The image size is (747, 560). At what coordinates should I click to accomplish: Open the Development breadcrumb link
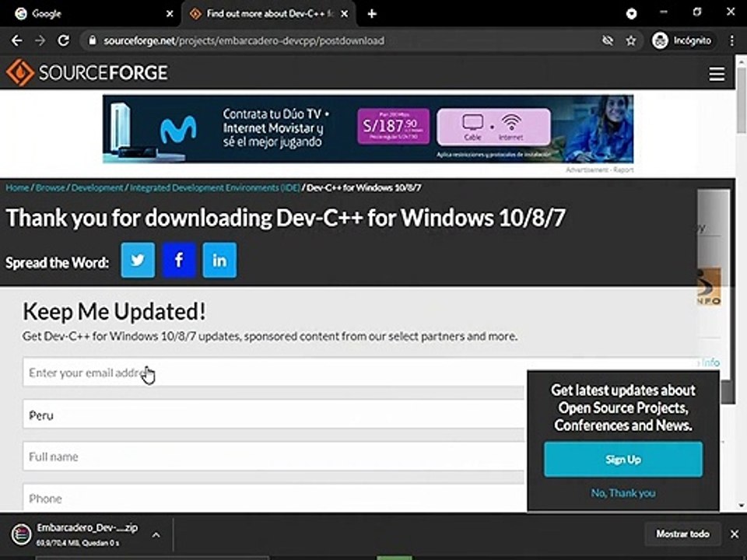[x=97, y=187]
